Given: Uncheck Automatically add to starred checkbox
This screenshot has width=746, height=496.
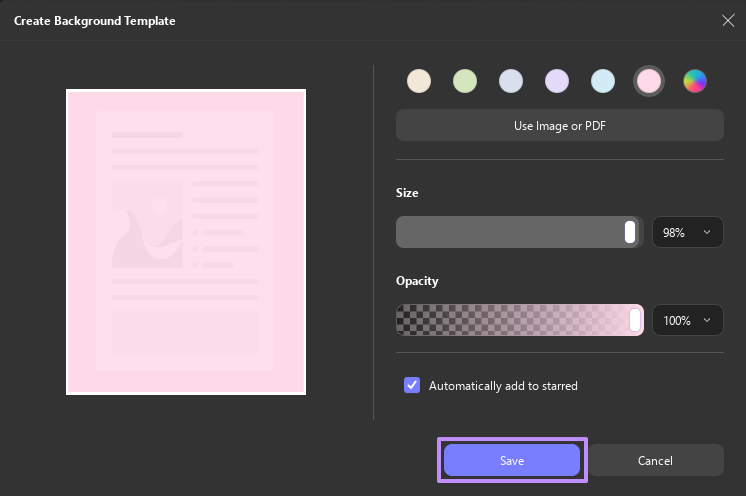Looking at the screenshot, I should point(412,385).
